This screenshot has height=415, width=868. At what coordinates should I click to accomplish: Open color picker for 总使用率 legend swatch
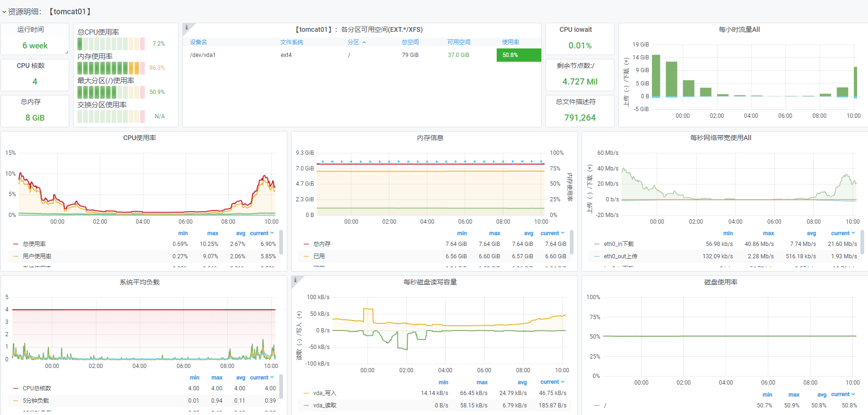[16, 244]
